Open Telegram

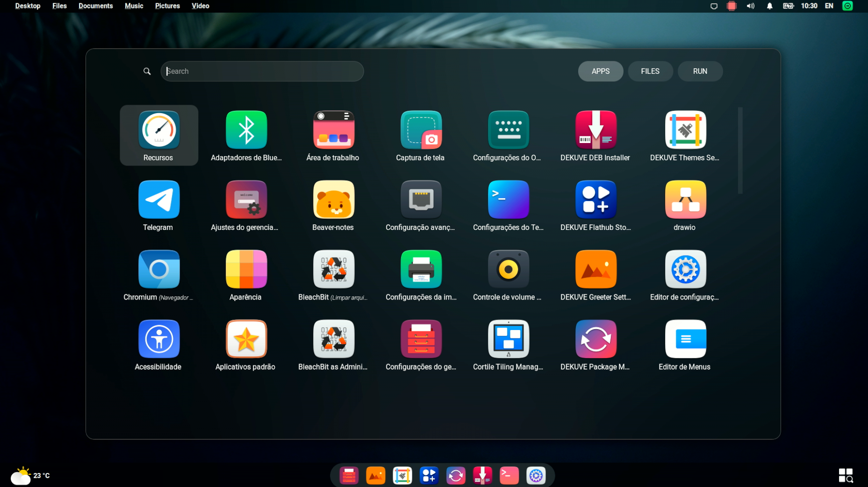pyautogui.click(x=158, y=206)
